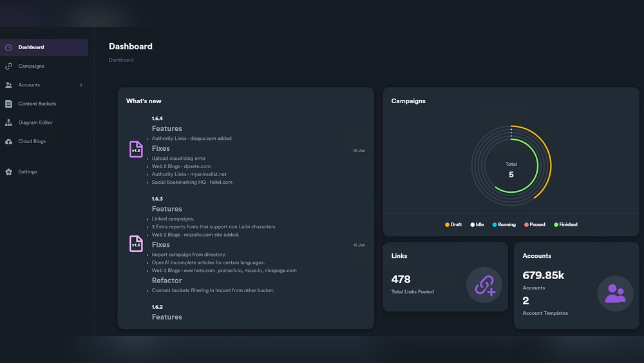Toggle the Draft legend item in chart
644x363 pixels.
click(x=453, y=224)
